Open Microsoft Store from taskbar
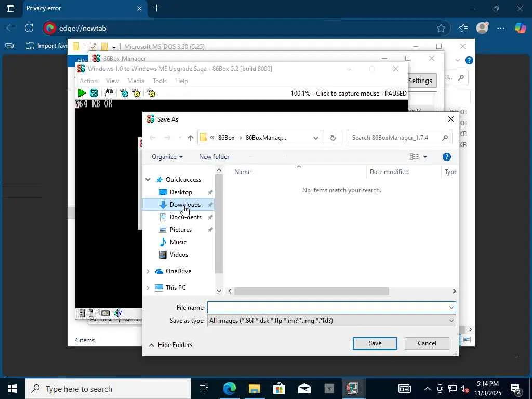The width and height of the screenshot is (532, 399). click(279, 389)
